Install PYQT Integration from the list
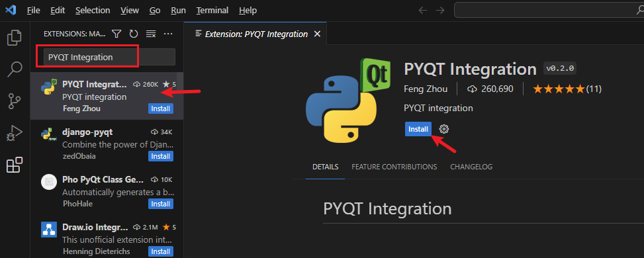 (x=161, y=109)
